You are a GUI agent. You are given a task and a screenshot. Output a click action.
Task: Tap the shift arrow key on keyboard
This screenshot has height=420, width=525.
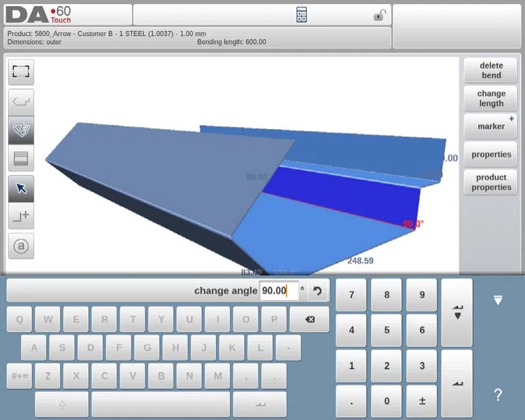coord(62,404)
